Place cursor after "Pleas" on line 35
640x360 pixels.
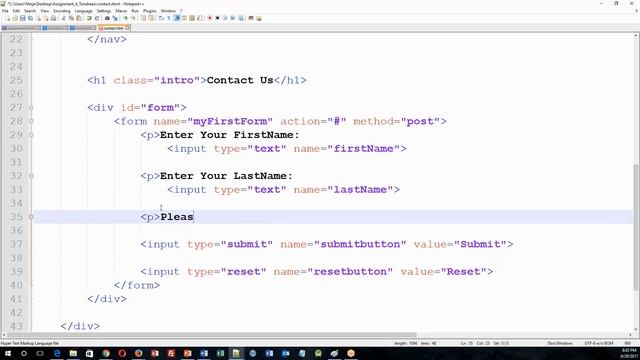coord(194,217)
